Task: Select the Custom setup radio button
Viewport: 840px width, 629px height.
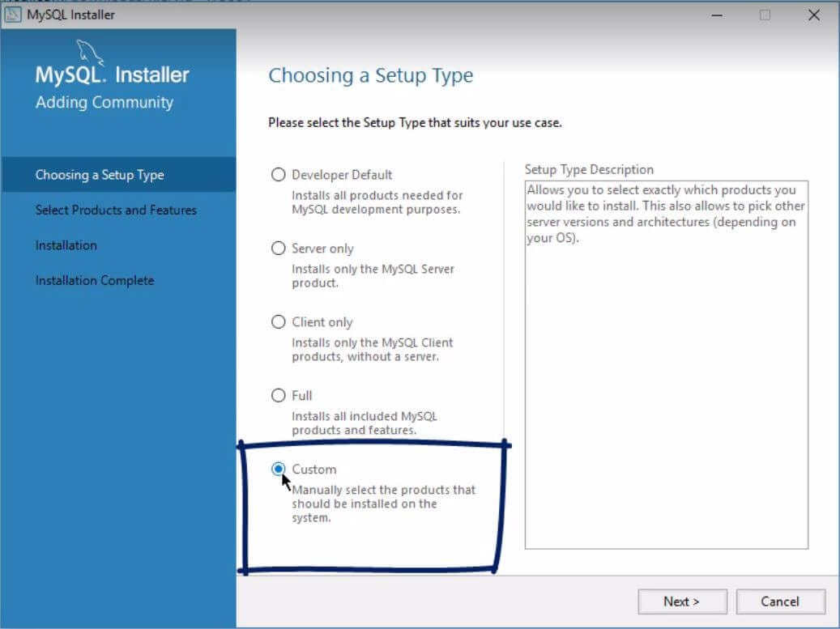Action: coord(278,469)
